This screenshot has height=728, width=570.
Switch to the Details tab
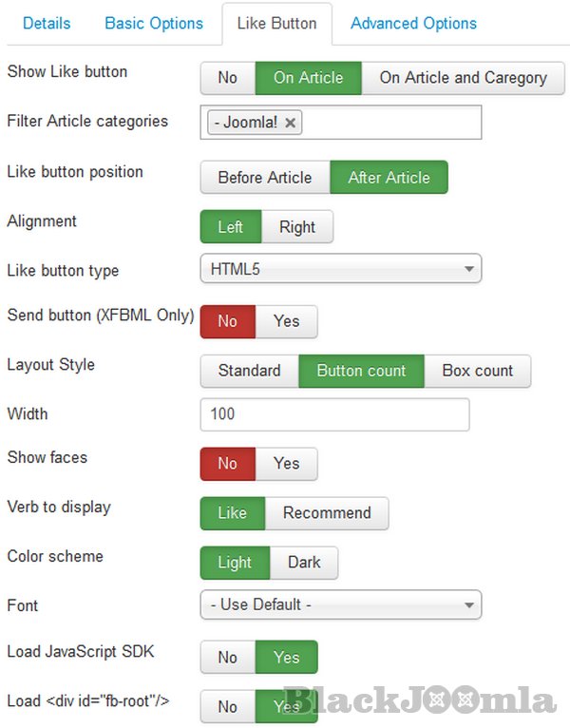pyautogui.click(x=47, y=23)
